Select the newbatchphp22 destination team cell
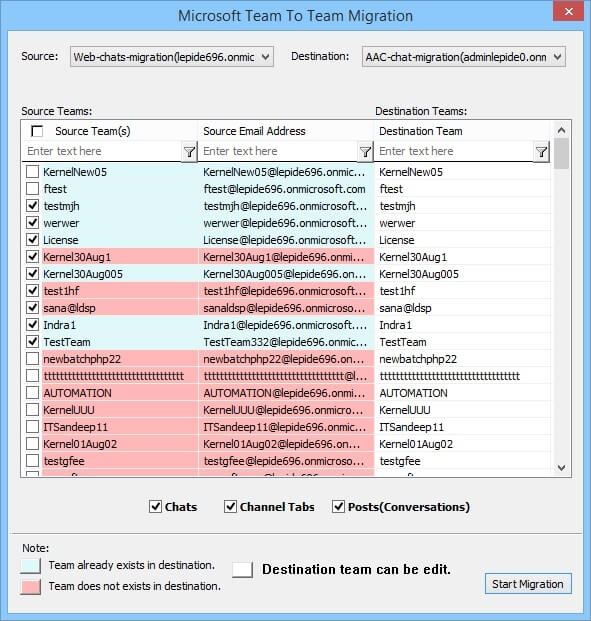Screen dimensions: 591x621 click(462, 359)
